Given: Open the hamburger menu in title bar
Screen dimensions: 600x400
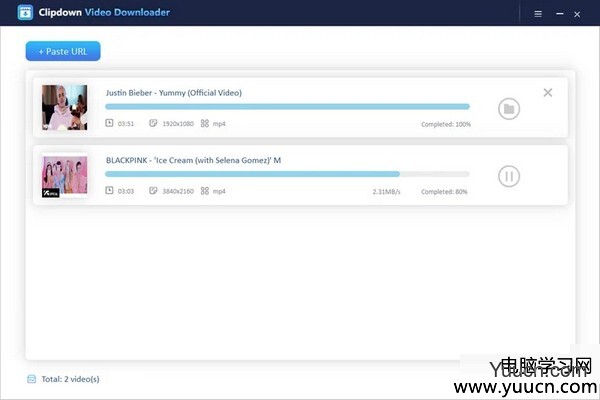Looking at the screenshot, I should point(538,14).
